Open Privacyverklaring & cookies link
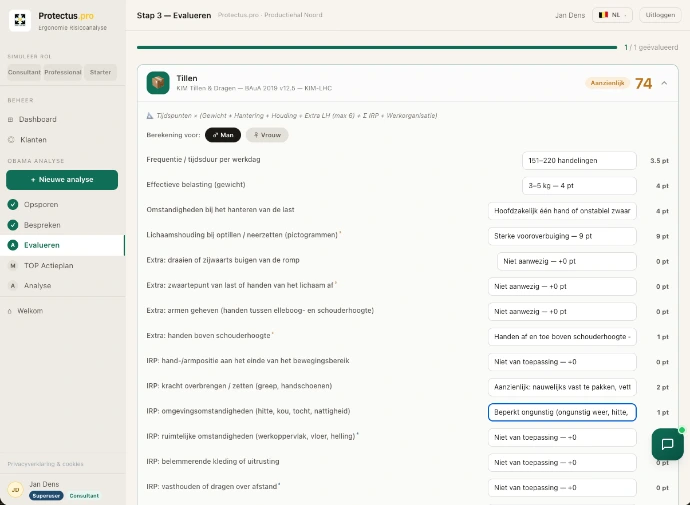The image size is (690, 505). click(x=45, y=464)
